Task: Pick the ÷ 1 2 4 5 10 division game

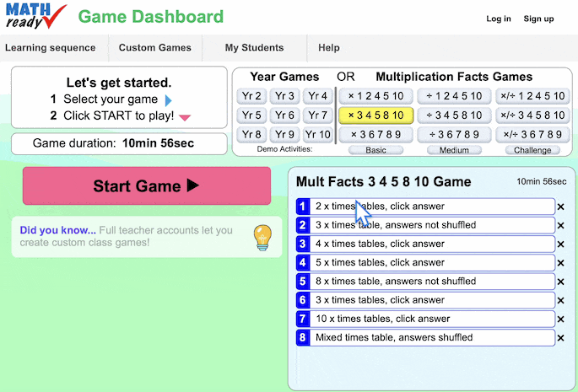Action: (x=454, y=96)
